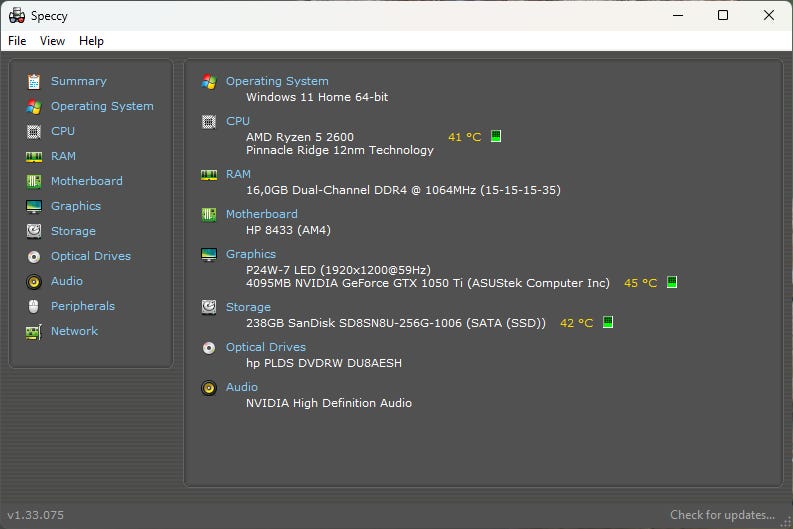
Task: Click Motherboard heading link in summary
Action: pos(261,214)
